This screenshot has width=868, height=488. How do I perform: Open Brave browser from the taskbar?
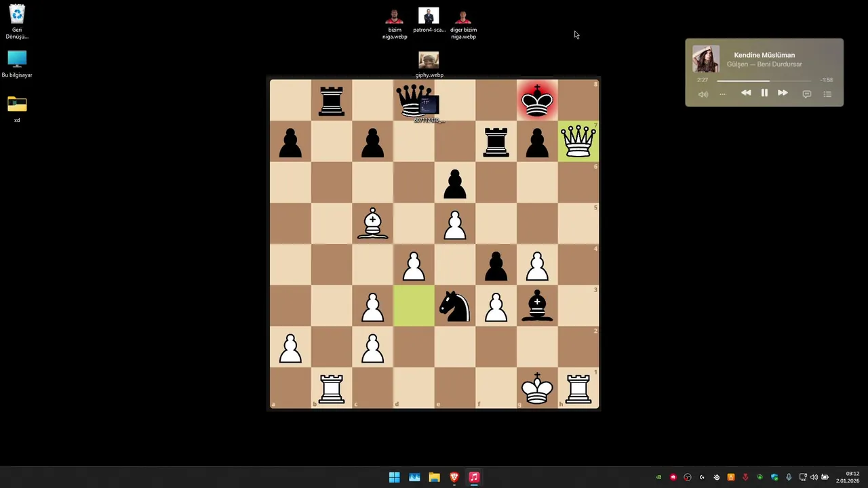454,477
